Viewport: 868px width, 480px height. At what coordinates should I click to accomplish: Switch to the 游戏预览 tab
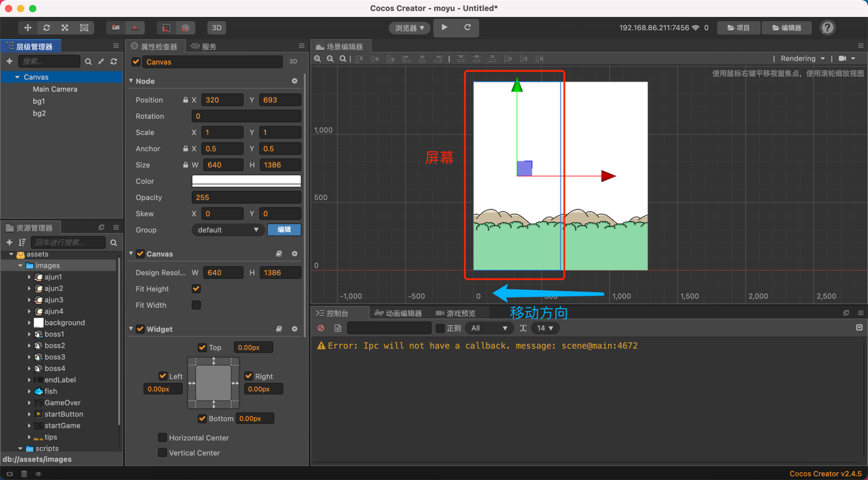(x=456, y=313)
